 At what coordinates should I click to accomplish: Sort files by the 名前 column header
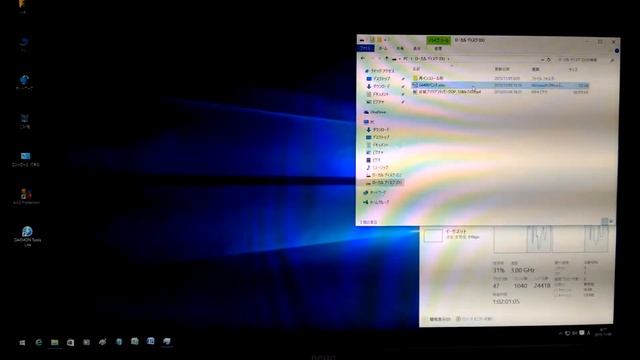(416, 69)
